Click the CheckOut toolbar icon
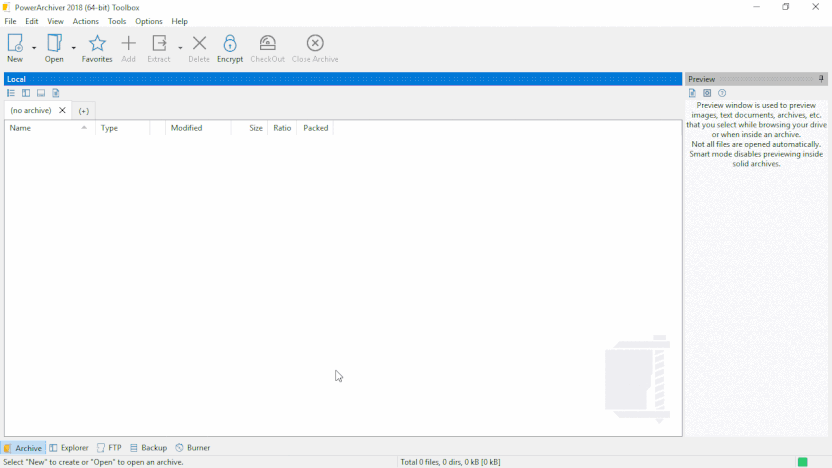Screen dimensions: 832x468 (x=267, y=48)
